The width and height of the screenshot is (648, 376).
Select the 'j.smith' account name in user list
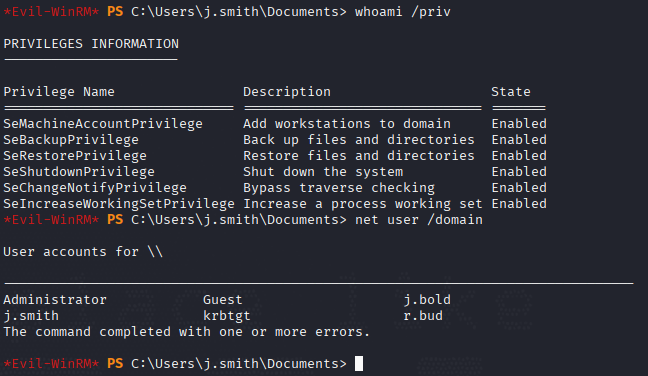[x=31, y=316]
